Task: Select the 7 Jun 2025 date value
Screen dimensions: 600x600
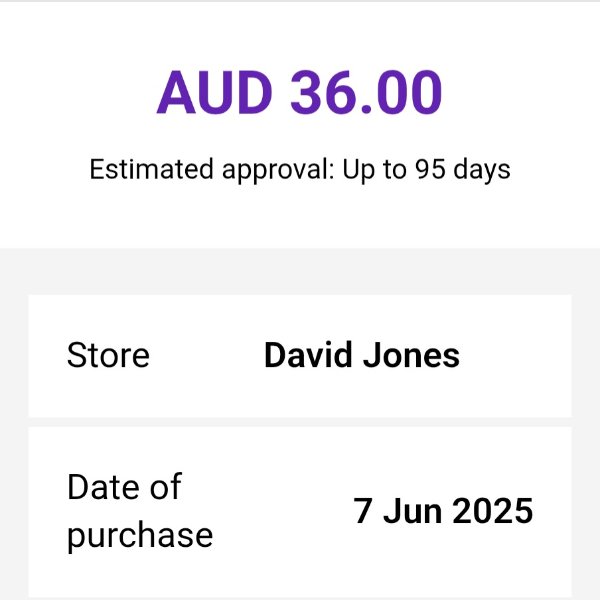Action: [x=443, y=511]
